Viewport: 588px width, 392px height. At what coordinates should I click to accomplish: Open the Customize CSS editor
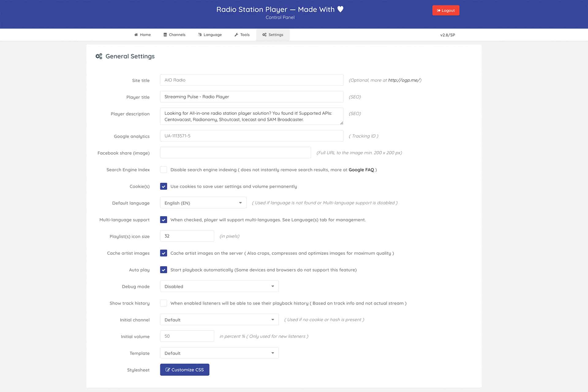click(x=185, y=370)
